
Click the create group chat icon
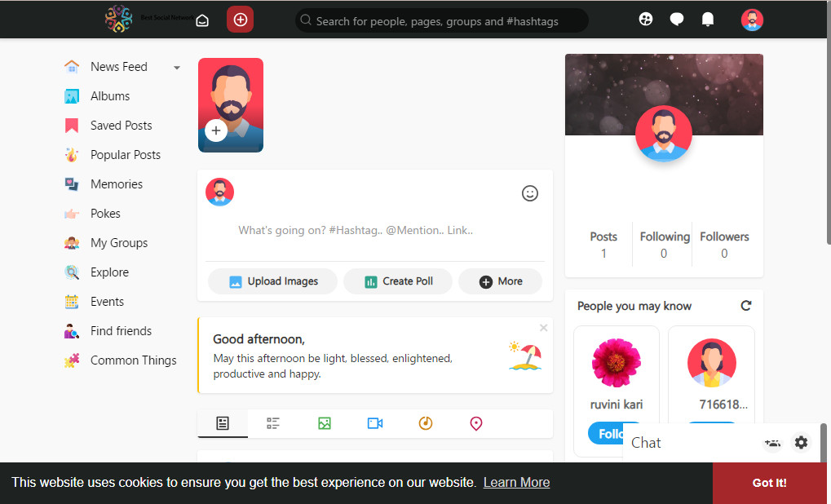click(x=772, y=443)
